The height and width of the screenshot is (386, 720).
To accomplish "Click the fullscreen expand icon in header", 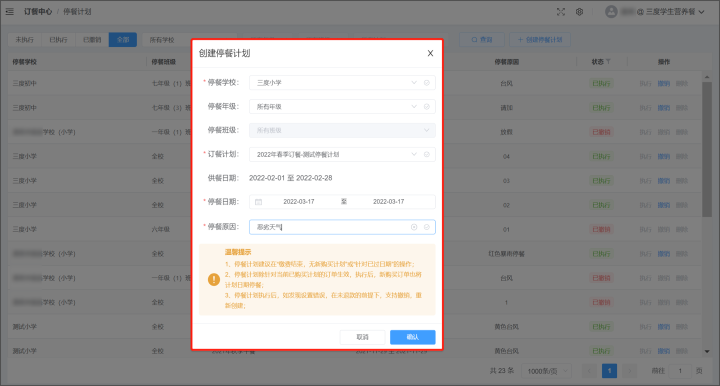I will [x=561, y=12].
